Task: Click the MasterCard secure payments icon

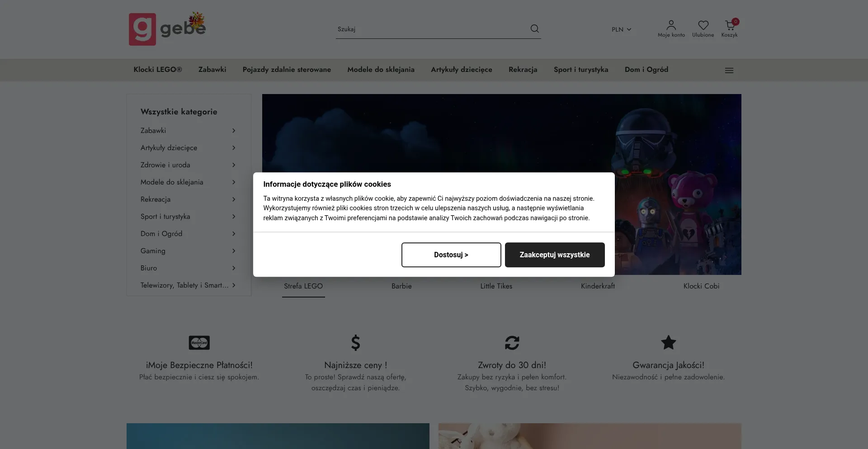Action: pos(199,343)
